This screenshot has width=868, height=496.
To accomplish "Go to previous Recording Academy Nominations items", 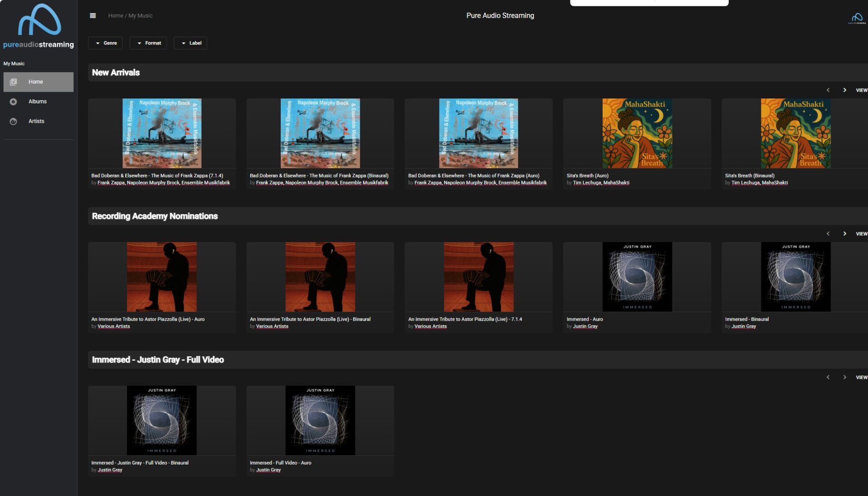I will [828, 234].
